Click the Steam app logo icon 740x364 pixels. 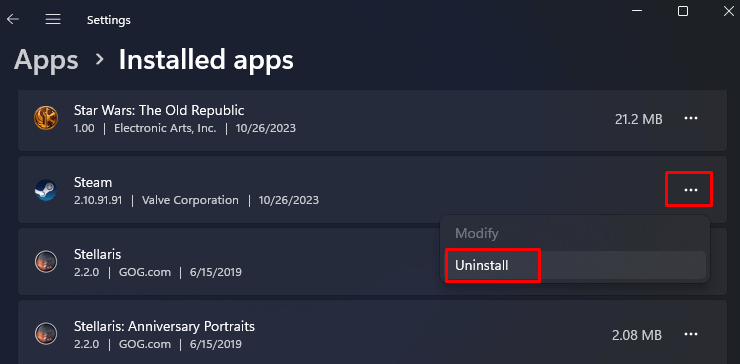(46, 190)
